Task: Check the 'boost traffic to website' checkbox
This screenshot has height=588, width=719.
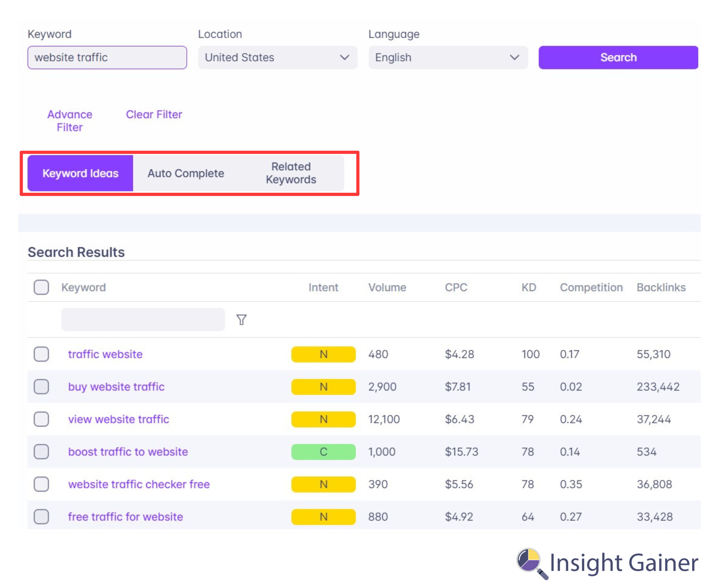Action: point(41,451)
